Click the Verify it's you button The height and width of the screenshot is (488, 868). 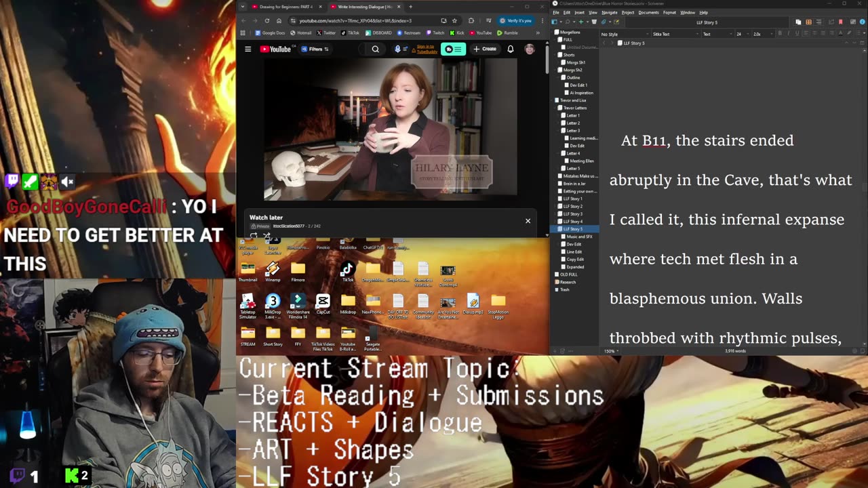click(515, 20)
